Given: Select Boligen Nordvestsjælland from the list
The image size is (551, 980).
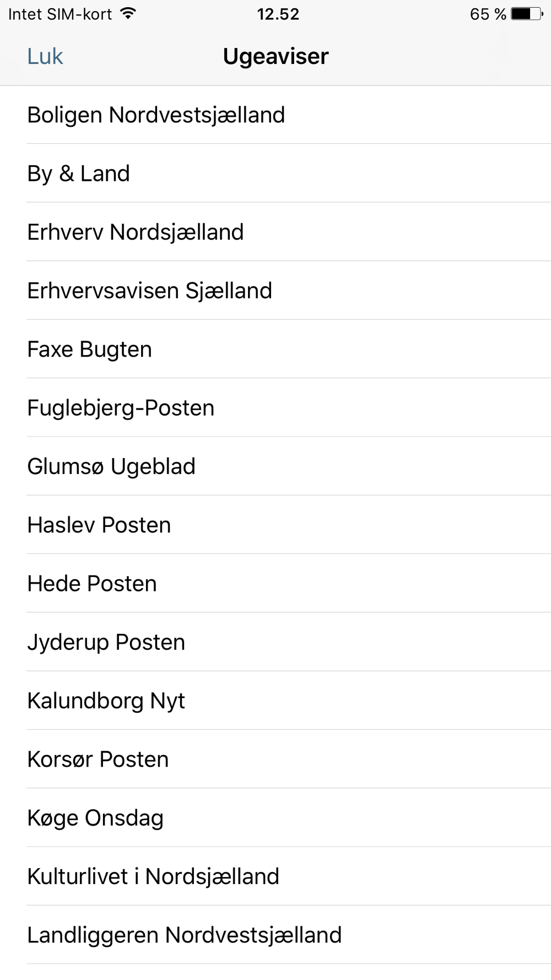Looking at the screenshot, I should (156, 115).
